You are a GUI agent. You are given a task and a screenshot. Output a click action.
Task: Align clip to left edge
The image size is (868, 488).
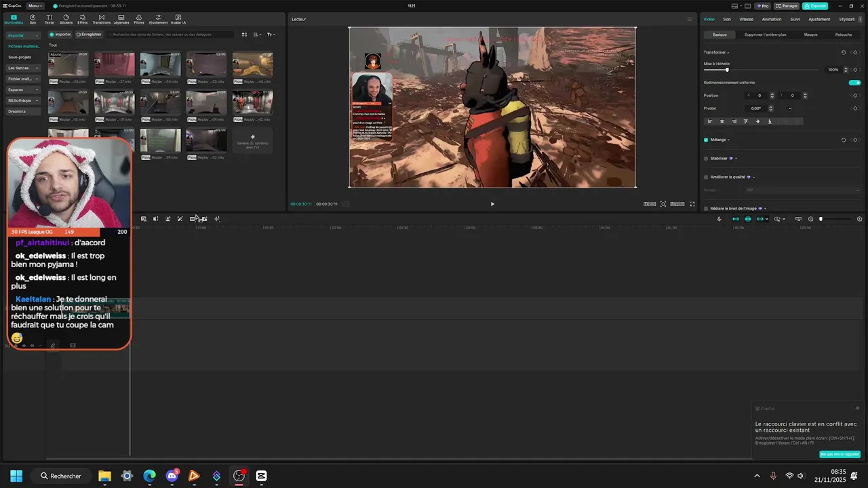click(710, 121)
